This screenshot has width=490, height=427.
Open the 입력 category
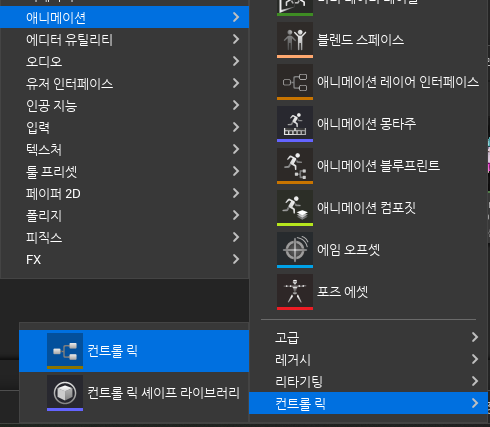(x=124, y=127)
